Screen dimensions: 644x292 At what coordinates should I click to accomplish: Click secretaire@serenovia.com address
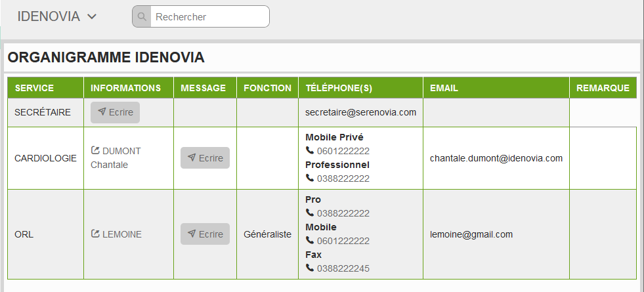click(x=360, y=112)
